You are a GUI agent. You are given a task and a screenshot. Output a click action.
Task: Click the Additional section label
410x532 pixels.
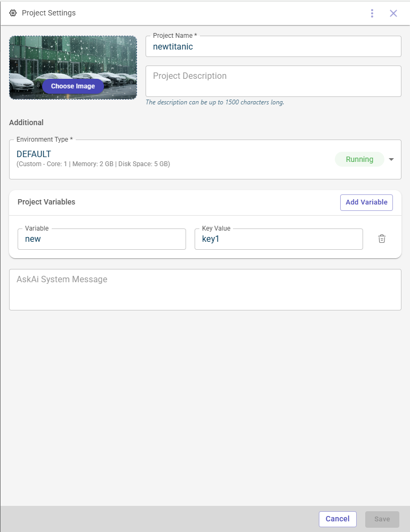click(26, 122)
